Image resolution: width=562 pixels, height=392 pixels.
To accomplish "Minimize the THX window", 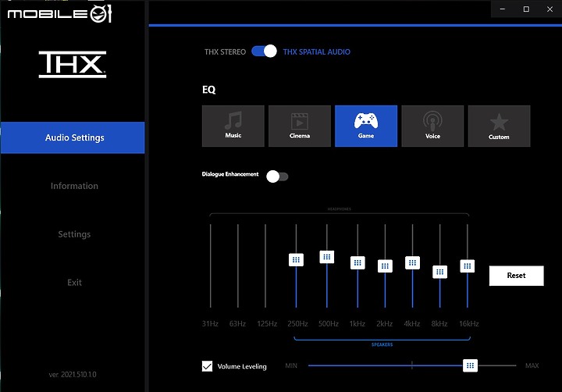I will pos(503,9).
